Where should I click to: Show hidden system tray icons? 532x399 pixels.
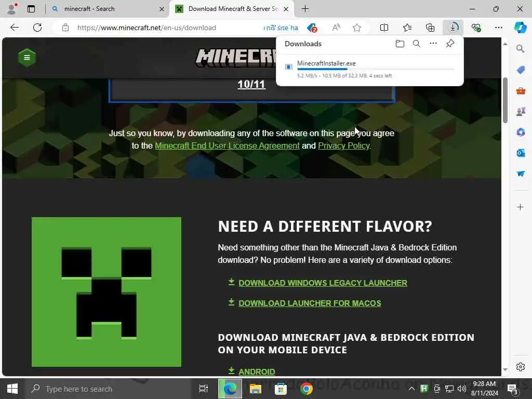point(411,389)
